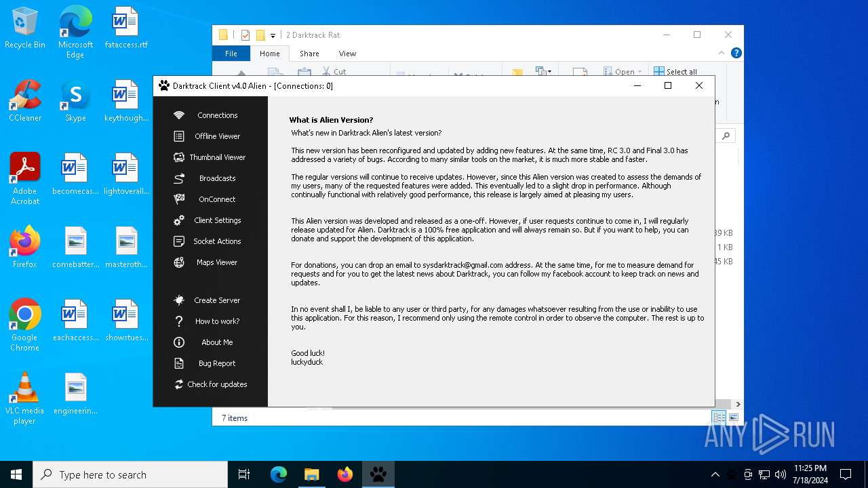Viewport: 868px width, 488px height.
Task: Open the notification center on the taskbar
Action: point(846,474)
